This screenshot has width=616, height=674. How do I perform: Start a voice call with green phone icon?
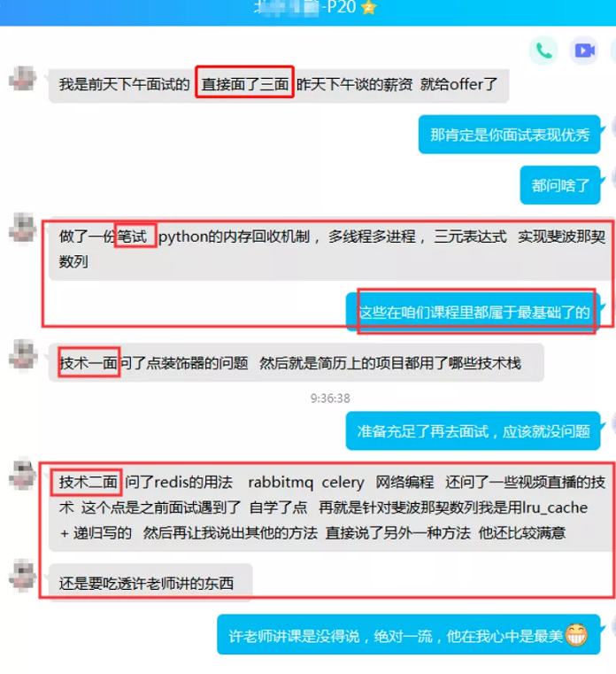543,50
